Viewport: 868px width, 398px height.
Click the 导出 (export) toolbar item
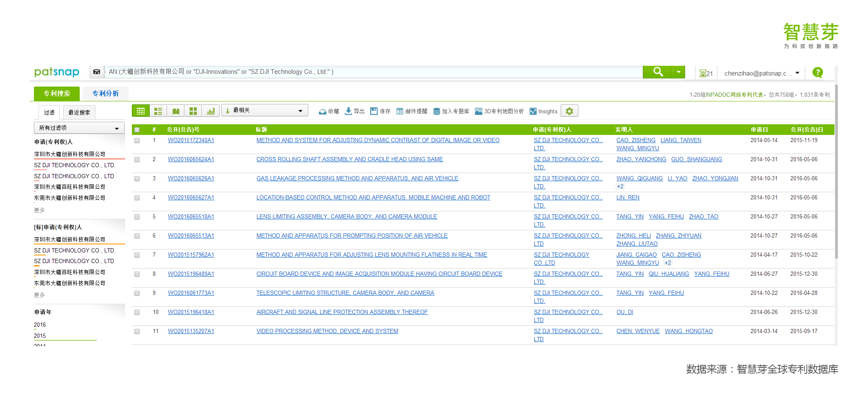354,111
